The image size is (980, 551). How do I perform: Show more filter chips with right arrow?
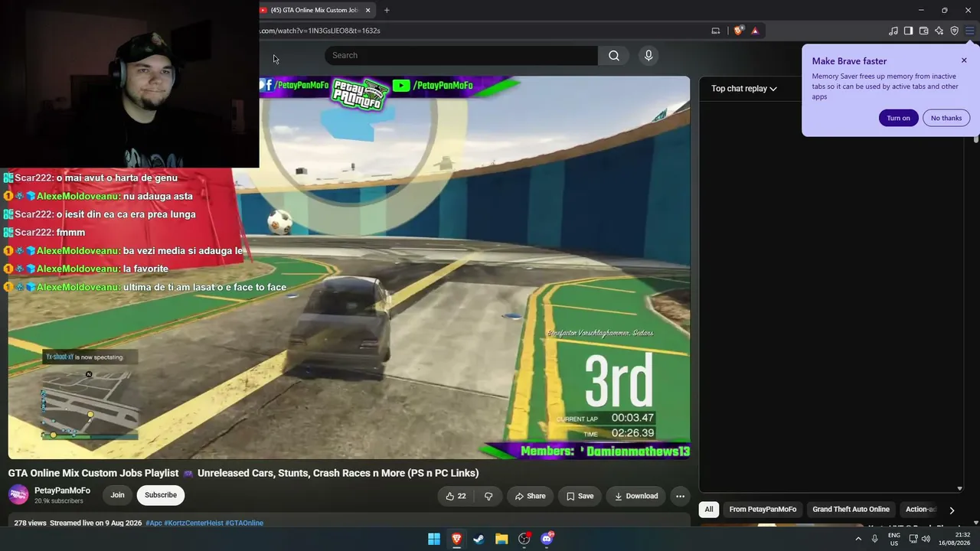click(952, 510)
